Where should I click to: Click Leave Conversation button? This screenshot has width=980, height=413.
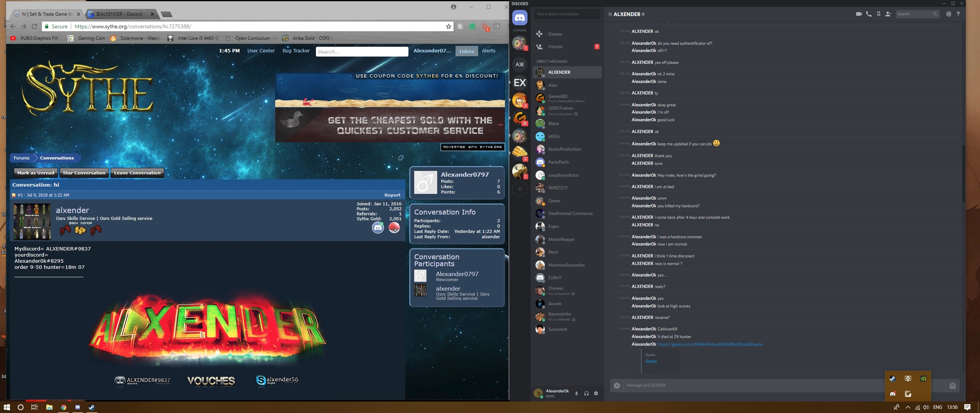137,173
